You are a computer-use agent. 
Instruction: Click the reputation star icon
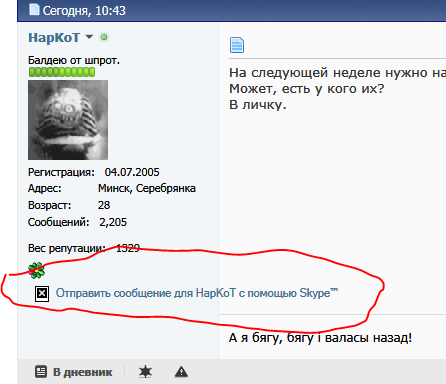point(145,371)
